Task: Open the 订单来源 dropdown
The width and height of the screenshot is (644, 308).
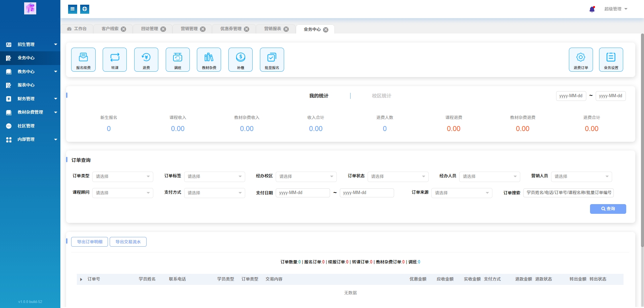Action: click(x=462, y=193)
